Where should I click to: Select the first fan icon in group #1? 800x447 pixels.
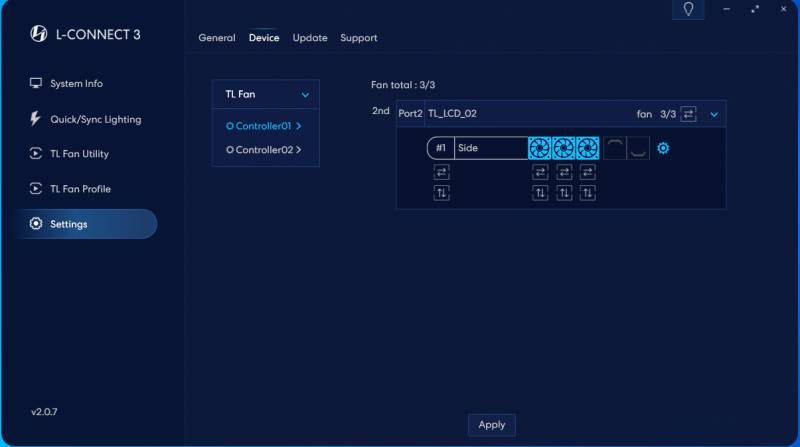[x=539, y=148]
